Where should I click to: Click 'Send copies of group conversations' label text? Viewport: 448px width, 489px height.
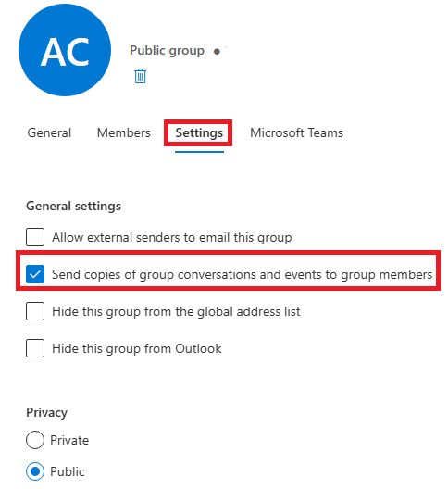click(243, 274)
